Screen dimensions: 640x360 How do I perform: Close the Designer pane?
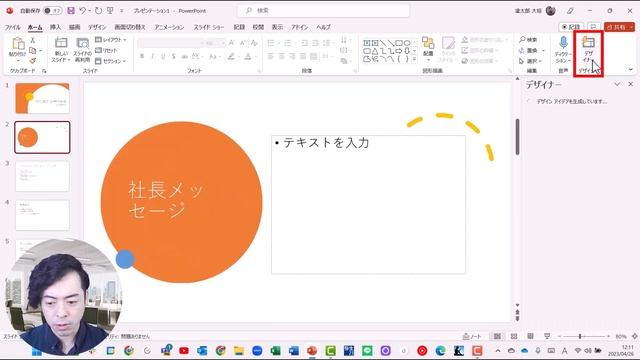[x=631, y=84]
